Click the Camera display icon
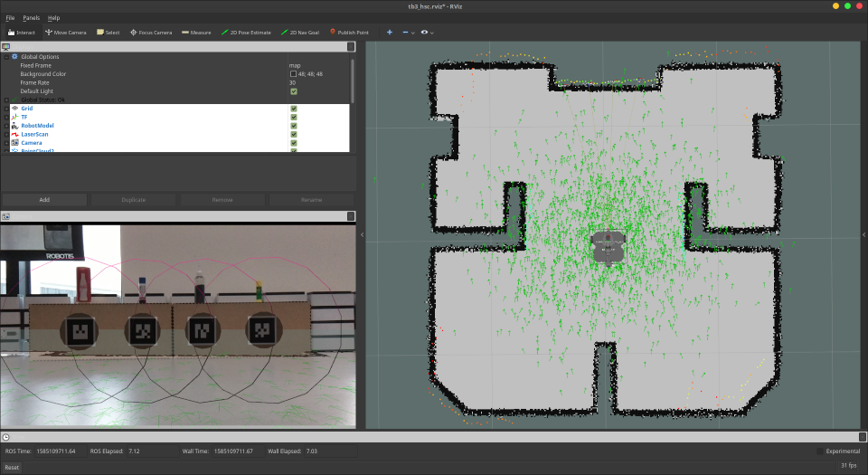 pos(15,143)
